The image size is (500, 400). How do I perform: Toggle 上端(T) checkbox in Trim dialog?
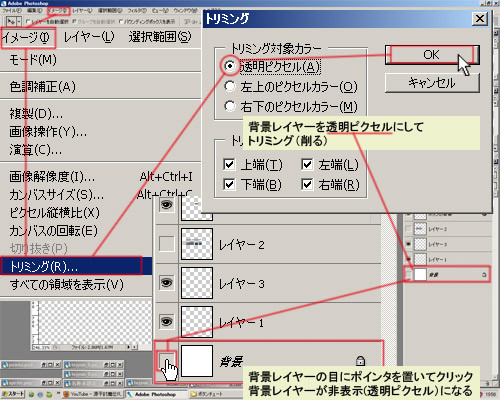pyautogui.click(x=229, y=164)
